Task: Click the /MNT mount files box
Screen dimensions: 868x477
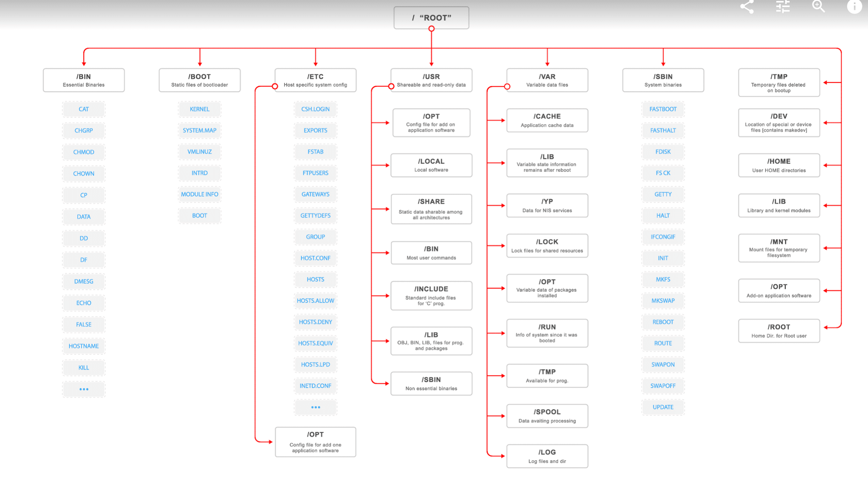Action: [x=779, y=248]
